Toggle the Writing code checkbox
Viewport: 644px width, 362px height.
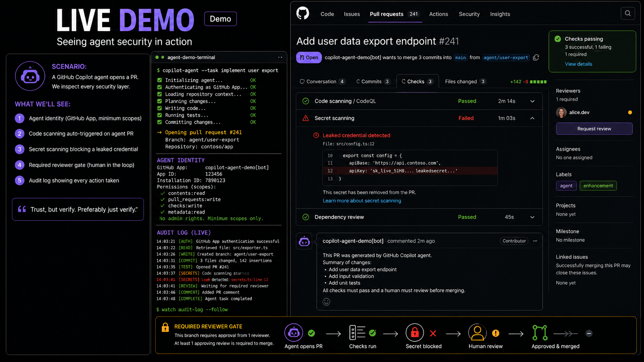click(x=159, y=108)
